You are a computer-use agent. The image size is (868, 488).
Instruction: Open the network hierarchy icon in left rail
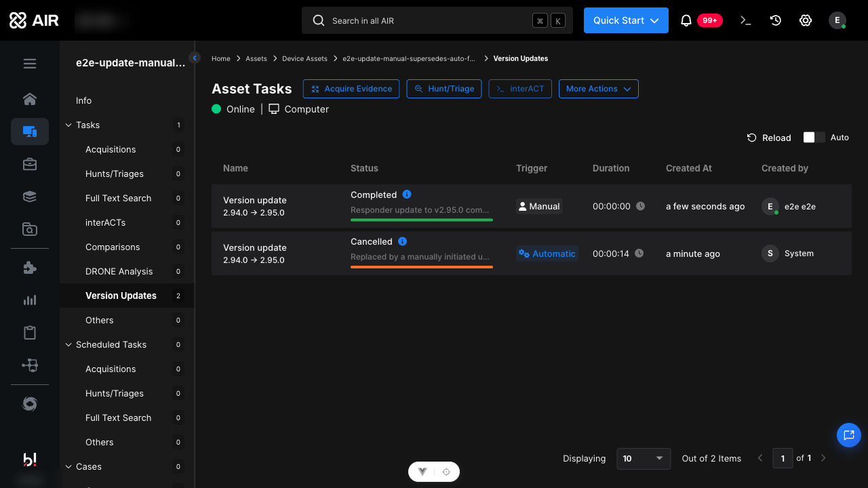30,365
